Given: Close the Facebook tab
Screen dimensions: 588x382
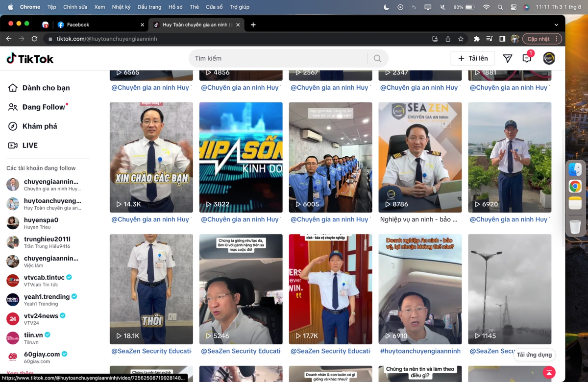Looking at the screenshot, I should (x=143, y=24).
